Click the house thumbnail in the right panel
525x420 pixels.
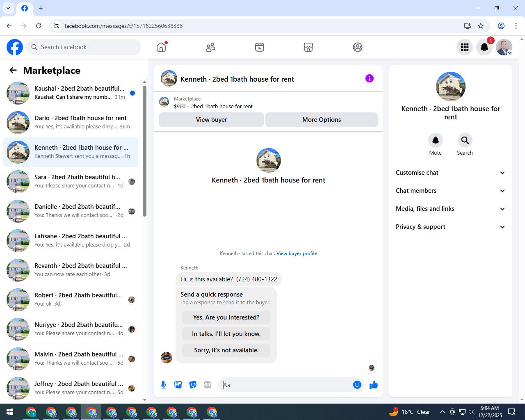[451, 87]
